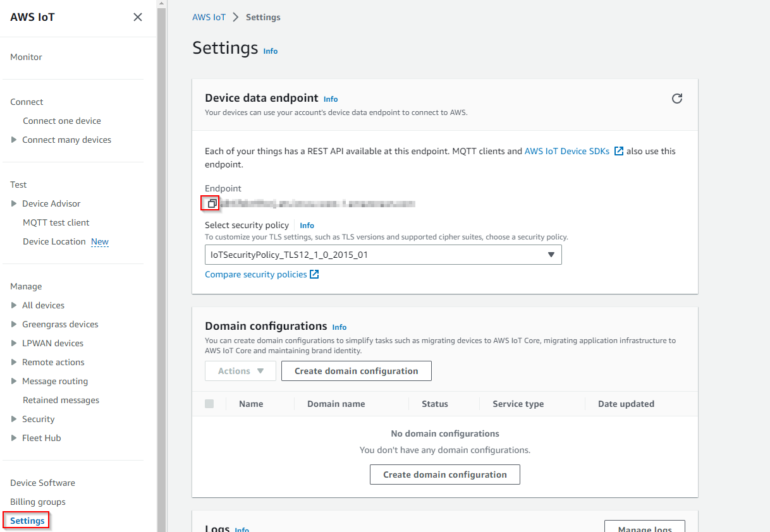Refresh the Device data endpoint panel
Viewport: 770px width, 532px height.
[x=676, y=99]
